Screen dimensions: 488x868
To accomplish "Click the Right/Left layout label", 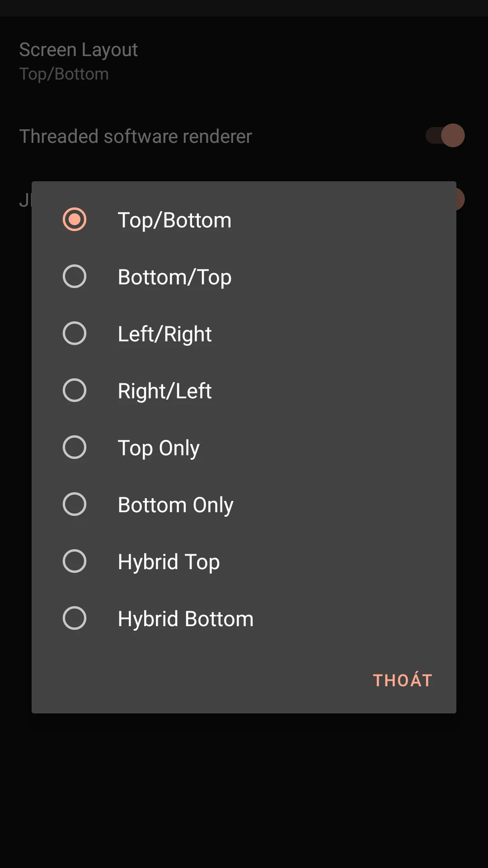I will click(x=164, y=392).
